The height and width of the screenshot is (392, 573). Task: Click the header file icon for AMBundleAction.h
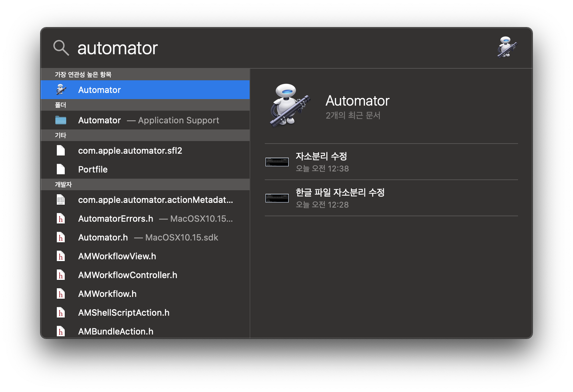click(61, 331)
